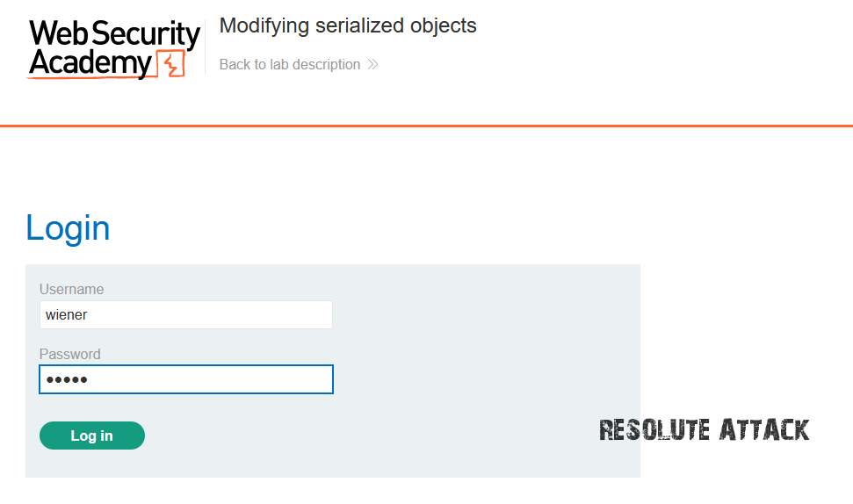Click the RESOLUTE ATTACK watermark text
The width and height of the screenshot is (853, 504).
click(x=704, y=429)
